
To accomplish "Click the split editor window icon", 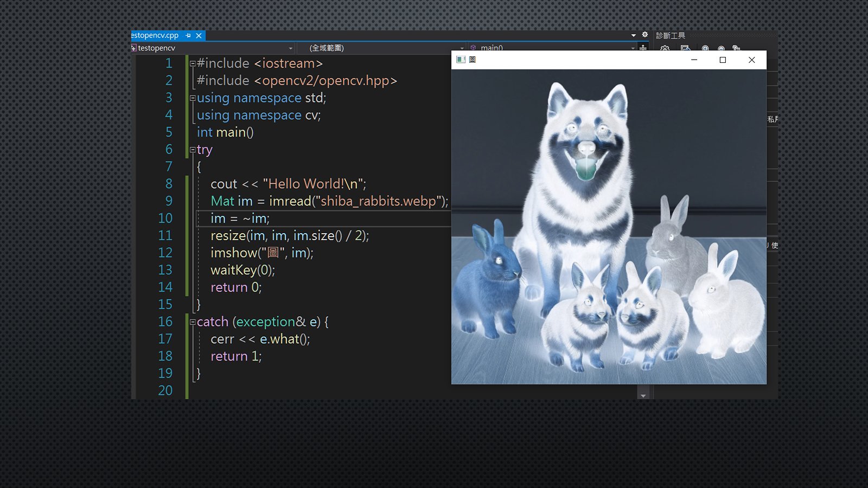I will (x=643, y=48).
